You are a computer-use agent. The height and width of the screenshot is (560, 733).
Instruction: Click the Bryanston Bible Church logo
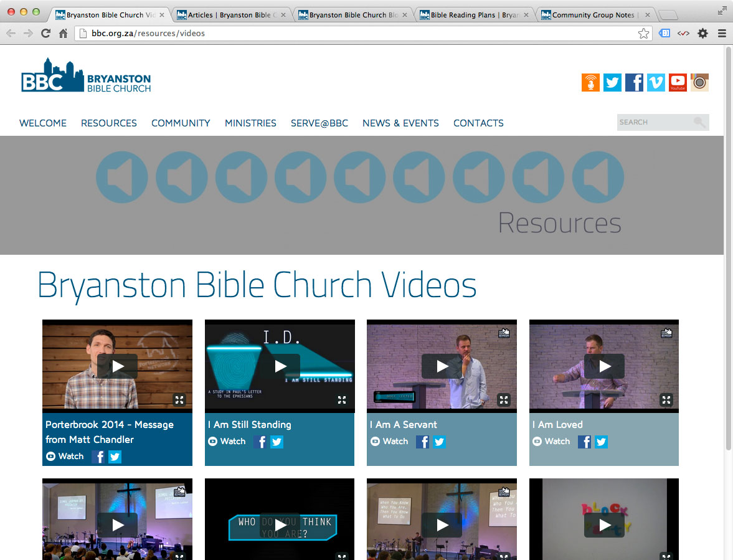[86, 75]
